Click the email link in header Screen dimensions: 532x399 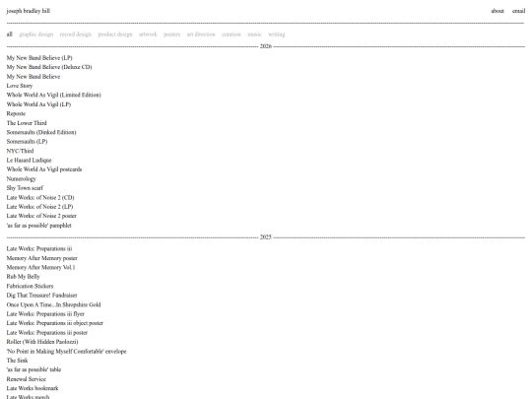click(x=518, y=11)
